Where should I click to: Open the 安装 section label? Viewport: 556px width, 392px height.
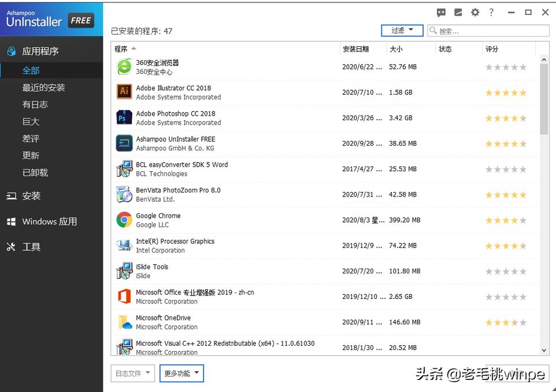[x=31, y=196]
